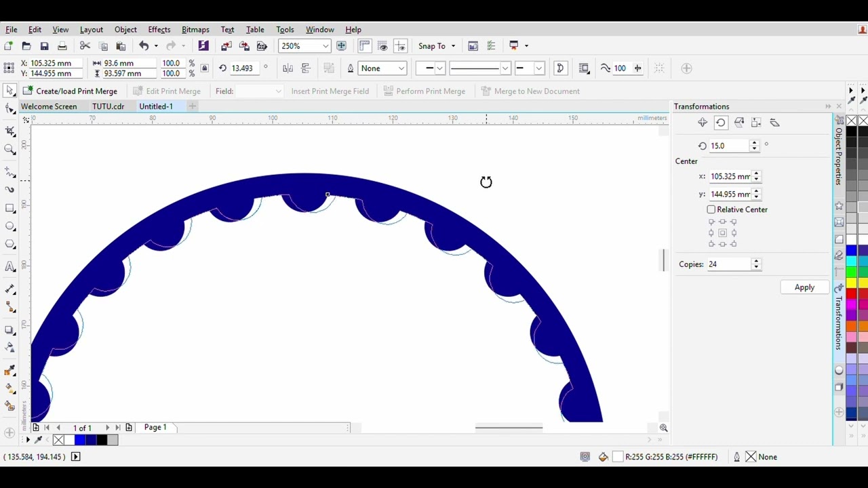Image resolution: width=868 pixels, height=488 pixels.
Task: Open the Snap To dropdown
Action: pyautogui.click(x=453, y=46)
